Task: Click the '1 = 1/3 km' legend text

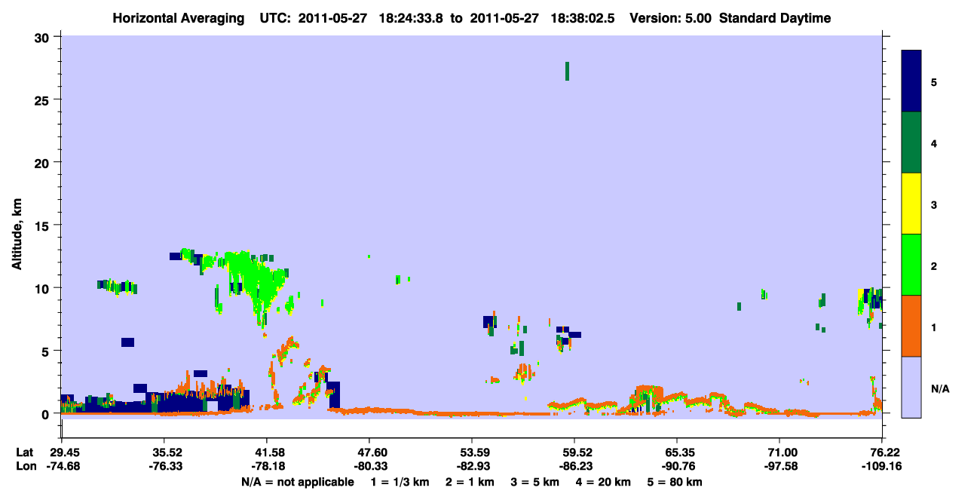Action: (x=400, y=482)
